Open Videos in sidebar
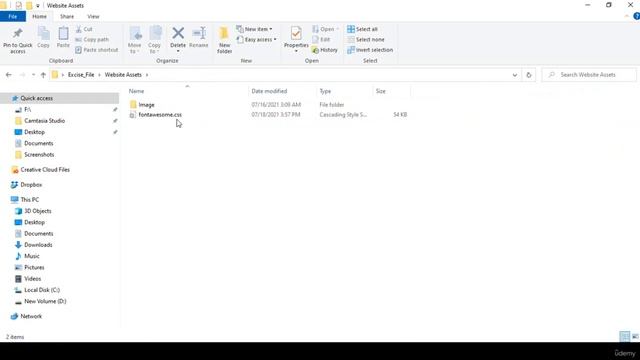 [32, 279]
